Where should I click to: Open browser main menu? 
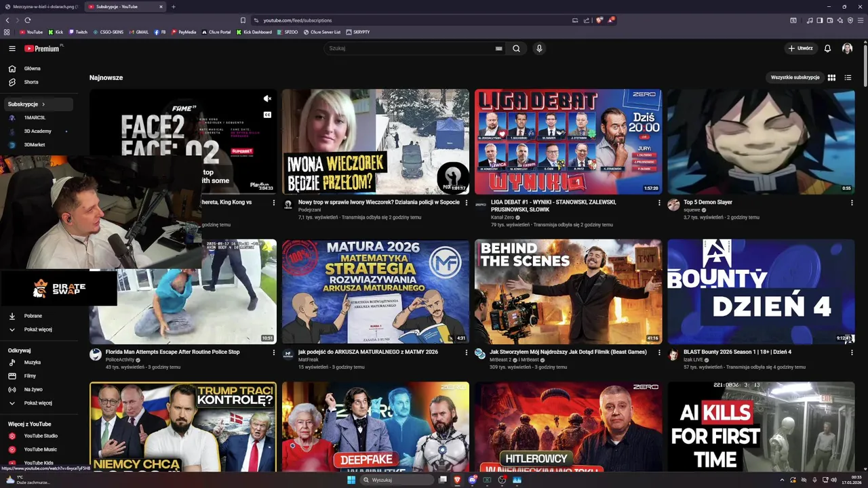pyautogui.click(x=861, y=20)
